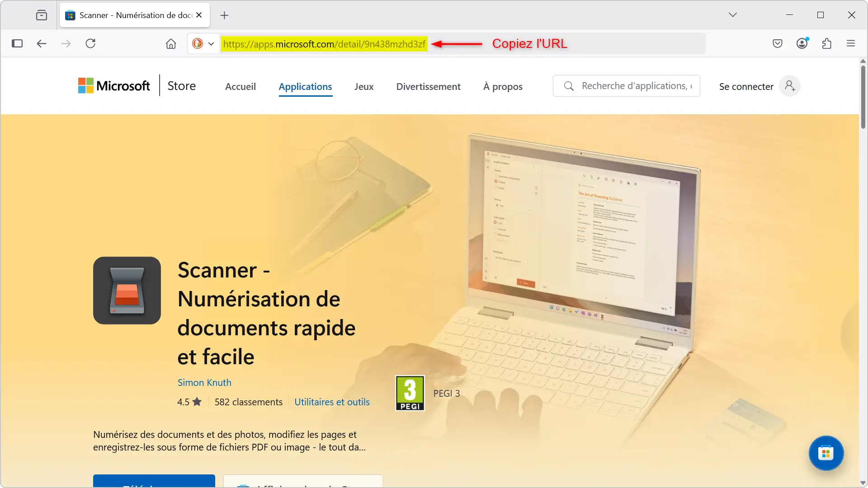Click the search magnifier icon
The height and width of the screenshot is (488, 868).
pos(569,86)
